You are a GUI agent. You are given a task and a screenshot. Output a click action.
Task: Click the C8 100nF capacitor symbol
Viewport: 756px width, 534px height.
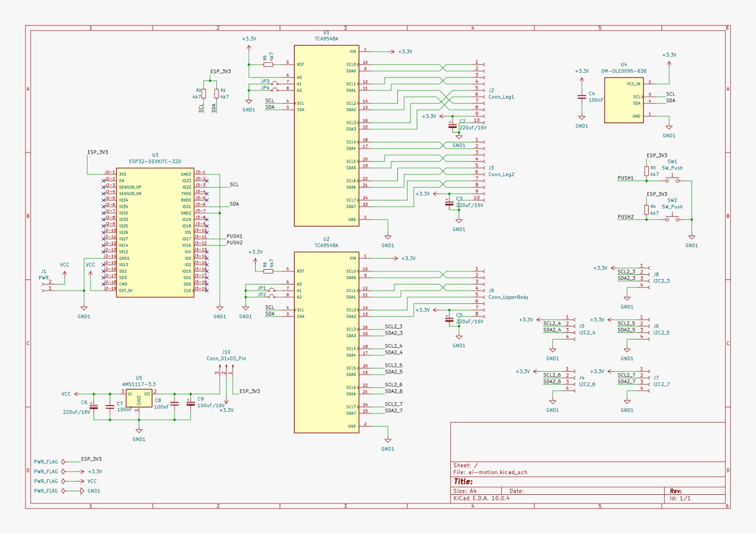tap(174, 404)
